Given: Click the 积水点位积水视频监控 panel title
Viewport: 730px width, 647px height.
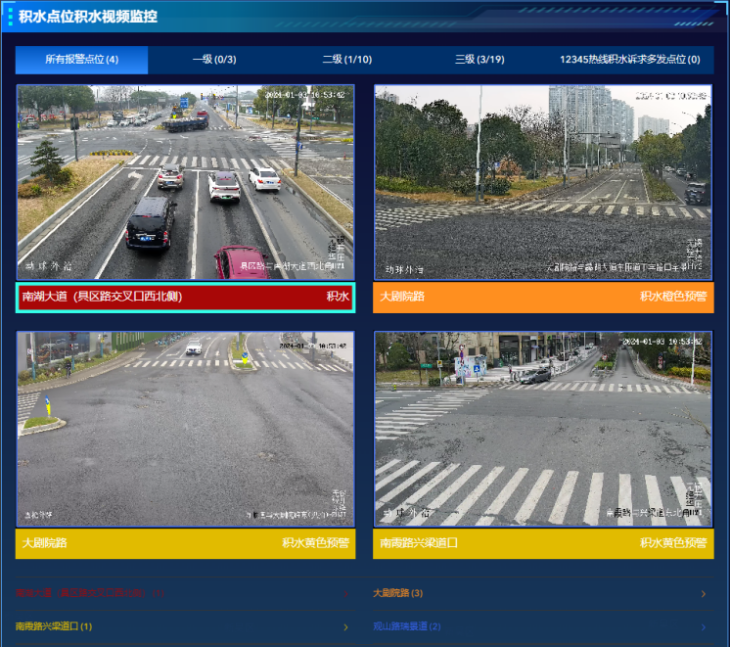Looking at the screenshot, I should pyautogui.click(x=88, y=16).
